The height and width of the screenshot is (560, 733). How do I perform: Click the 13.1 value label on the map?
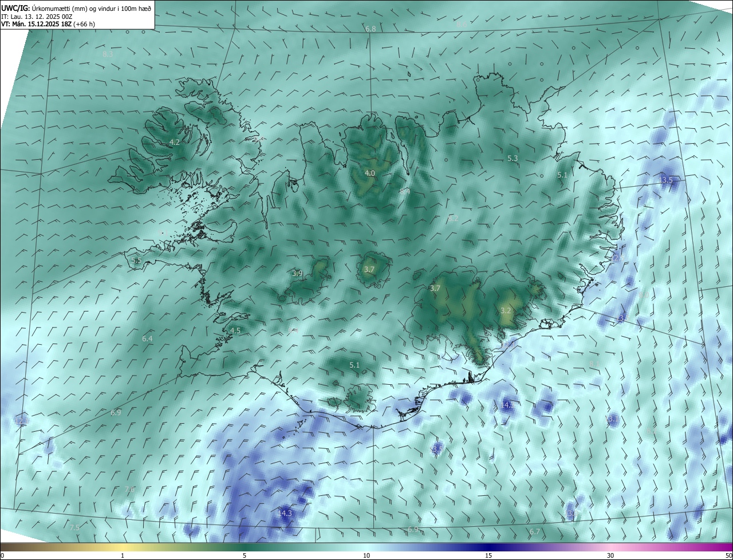coord(612,419)
